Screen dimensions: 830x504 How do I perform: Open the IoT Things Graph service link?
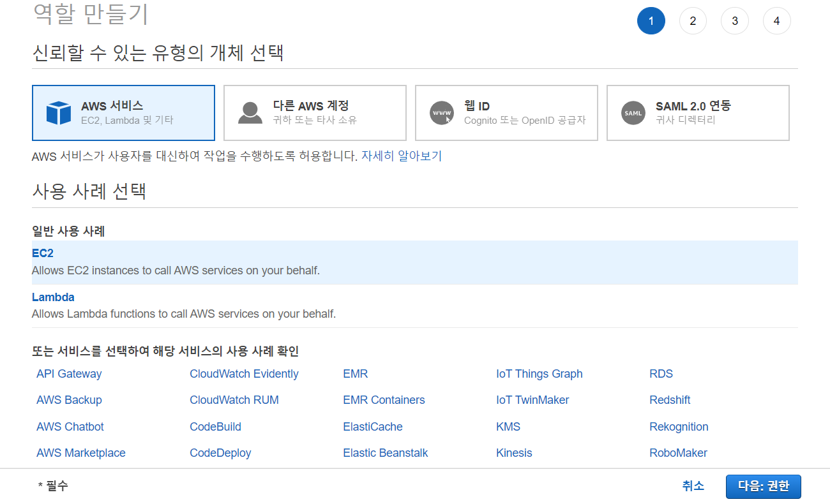click(x=539, y=374)
